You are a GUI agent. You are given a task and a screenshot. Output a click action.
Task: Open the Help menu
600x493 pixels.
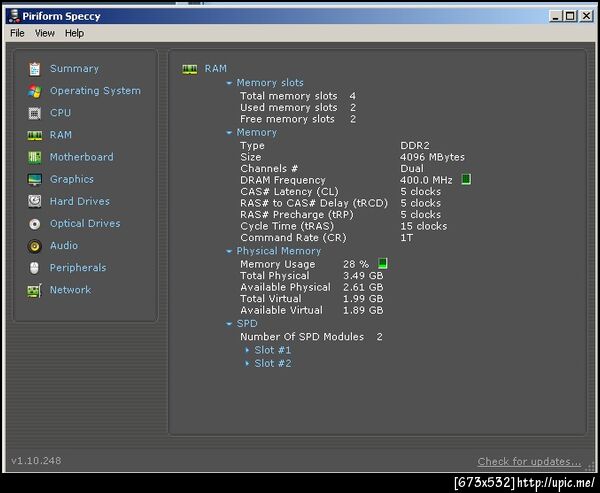[x=74, y=33]
